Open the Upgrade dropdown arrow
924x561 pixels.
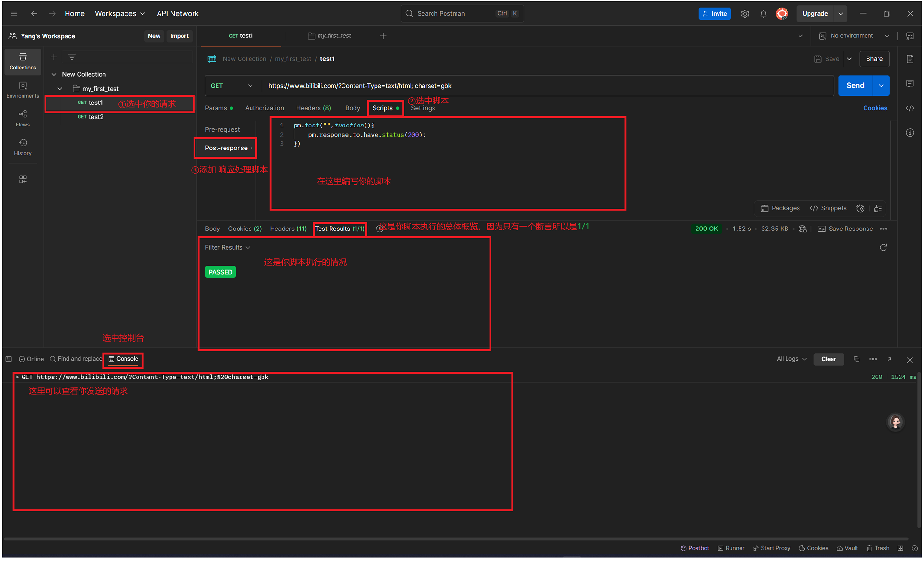click(x=841, y=13)
